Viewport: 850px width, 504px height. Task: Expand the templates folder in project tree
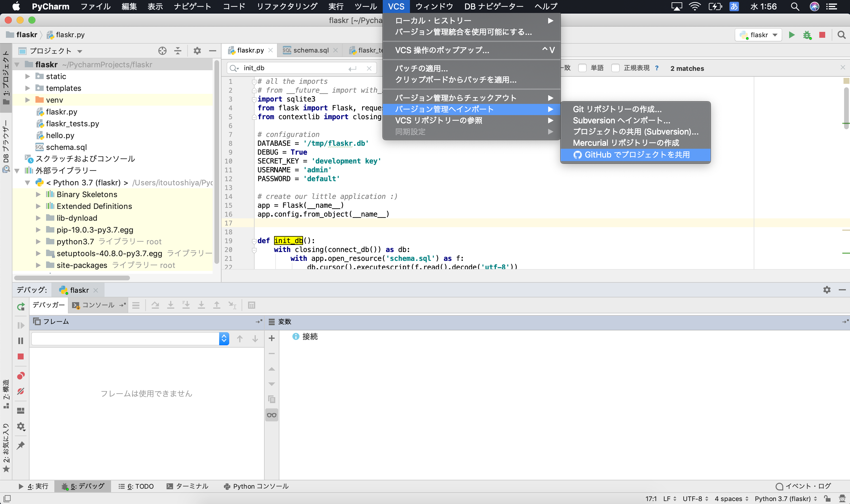(28, 88)
